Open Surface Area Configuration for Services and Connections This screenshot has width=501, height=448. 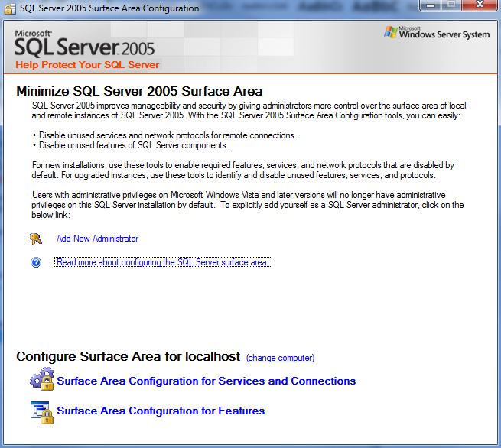click(206, 381)
